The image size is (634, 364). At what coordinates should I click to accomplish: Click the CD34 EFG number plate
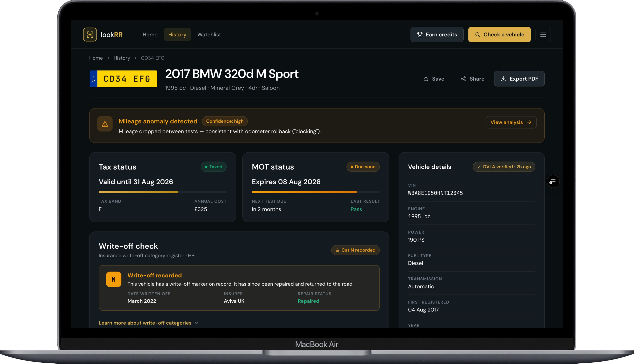pyautogui.click(x=123, y=79)
